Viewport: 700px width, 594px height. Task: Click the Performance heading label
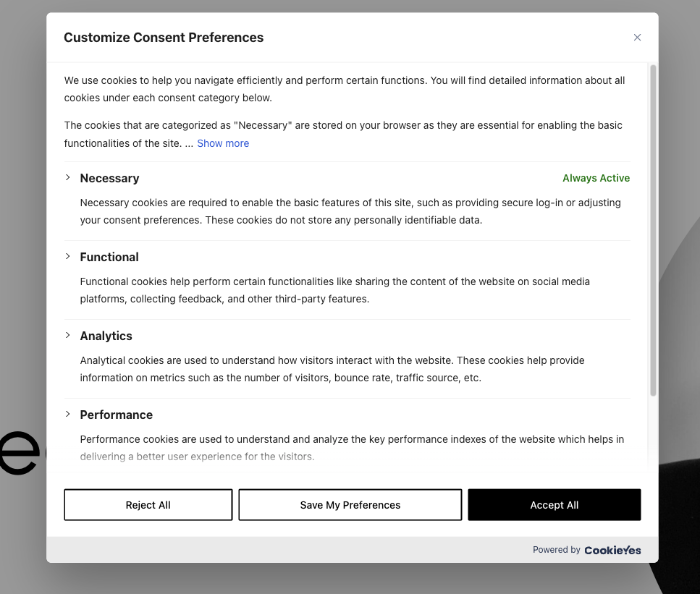tap(117, 415)
